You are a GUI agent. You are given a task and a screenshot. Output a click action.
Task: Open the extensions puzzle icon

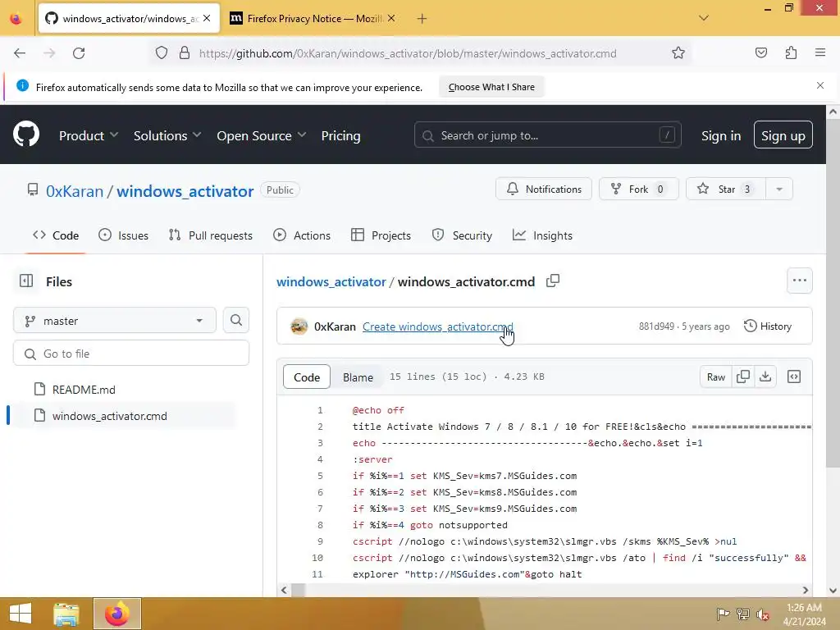(791, 52)
